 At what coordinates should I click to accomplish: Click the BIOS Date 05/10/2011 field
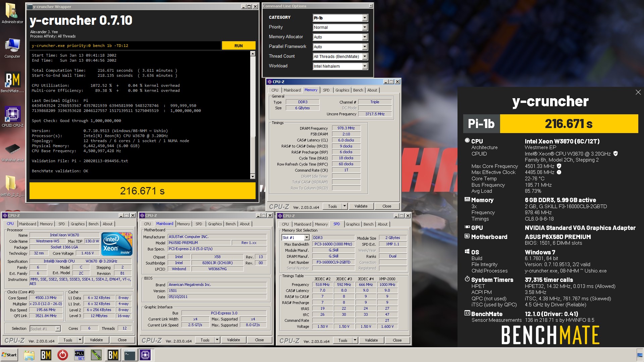click(217, 297)
